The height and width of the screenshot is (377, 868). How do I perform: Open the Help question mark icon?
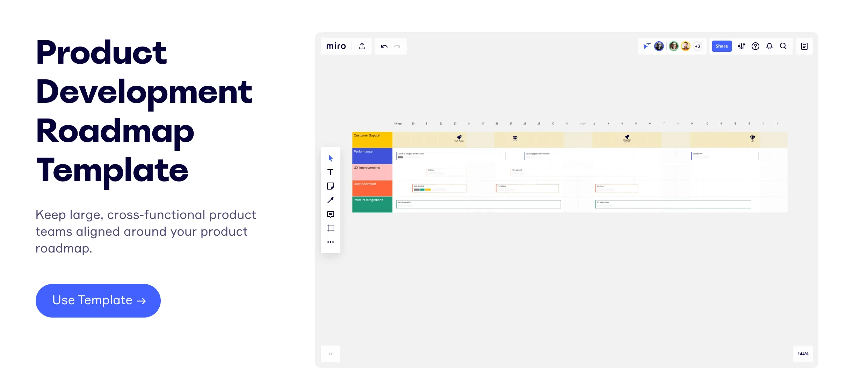click(x=755, y=46)
